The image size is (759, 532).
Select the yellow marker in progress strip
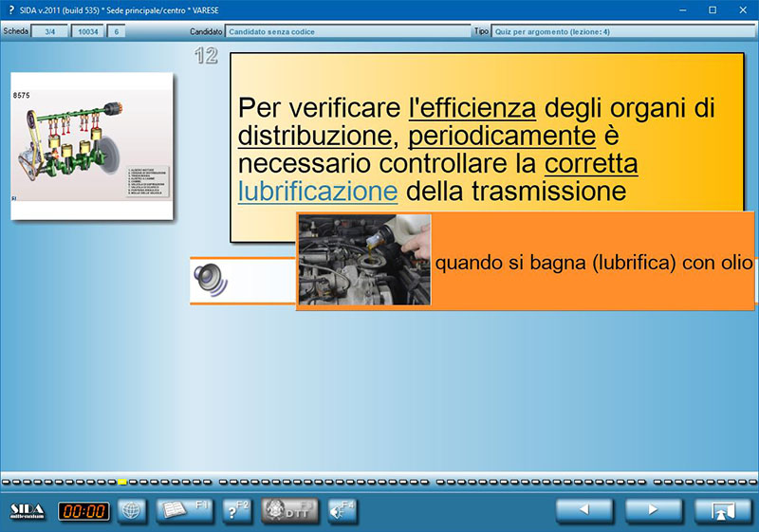click(121, 482)
